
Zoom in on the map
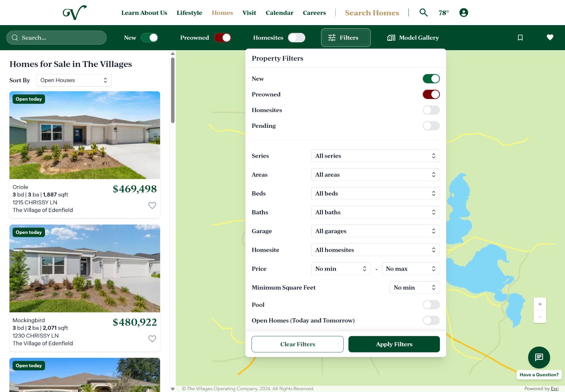pos(540,304)
